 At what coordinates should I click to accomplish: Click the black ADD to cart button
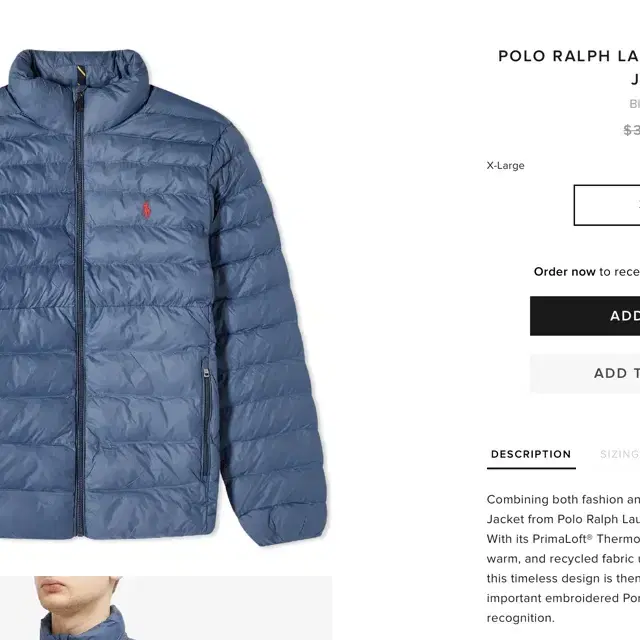click(x=585, y=316)
